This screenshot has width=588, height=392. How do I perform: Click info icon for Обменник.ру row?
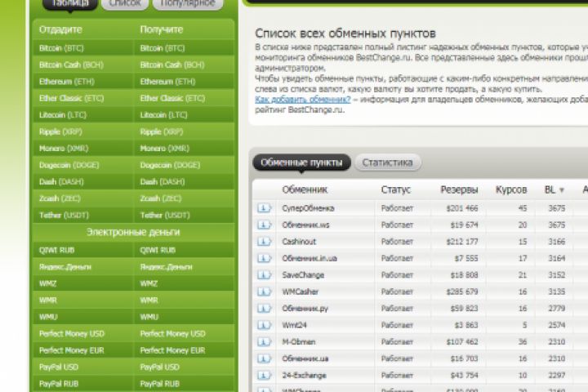click(264, 309)
